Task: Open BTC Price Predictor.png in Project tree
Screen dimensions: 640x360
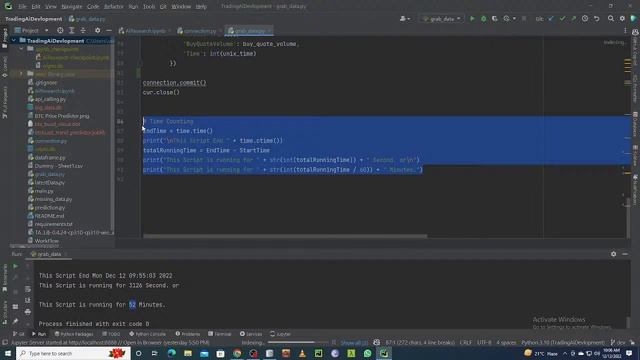Action: (58, 116)
